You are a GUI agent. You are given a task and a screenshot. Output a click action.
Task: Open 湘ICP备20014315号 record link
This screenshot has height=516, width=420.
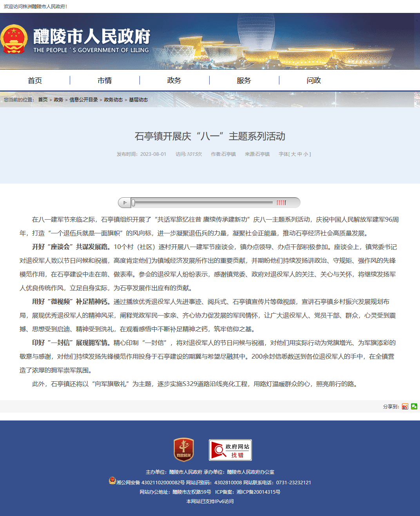pos(259,492)
